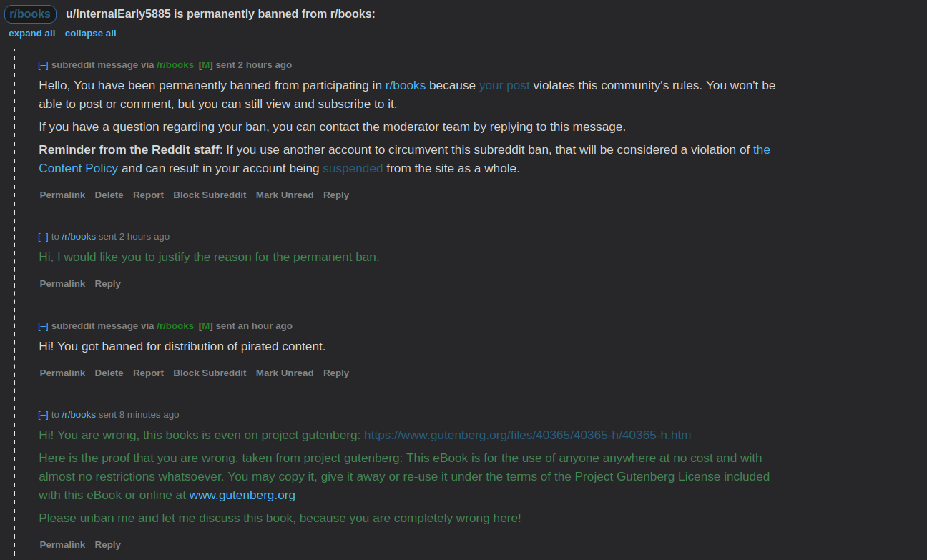This screenshot has height=560, width=927.
Task: Collapse the 'pirated content' moderator message
Action: 43,326
